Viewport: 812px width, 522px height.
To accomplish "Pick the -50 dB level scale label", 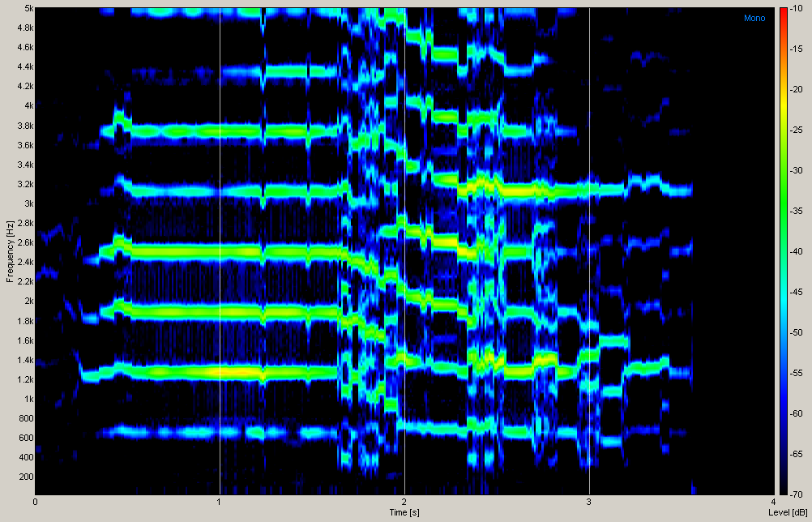I will [x=797, y=332].
